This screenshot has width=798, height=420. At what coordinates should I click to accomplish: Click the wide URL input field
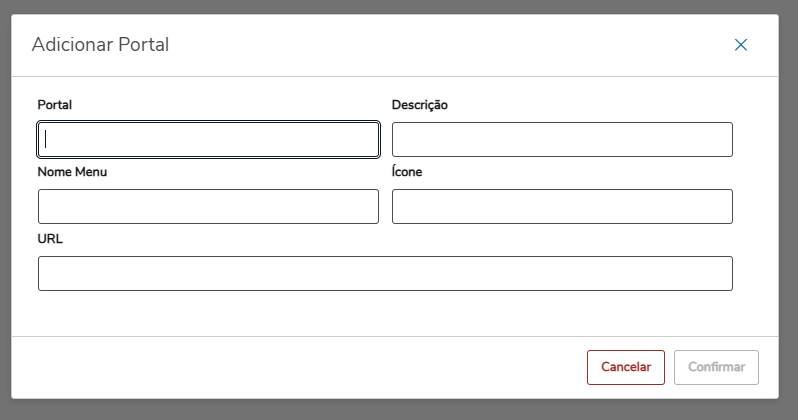[385, 274]
